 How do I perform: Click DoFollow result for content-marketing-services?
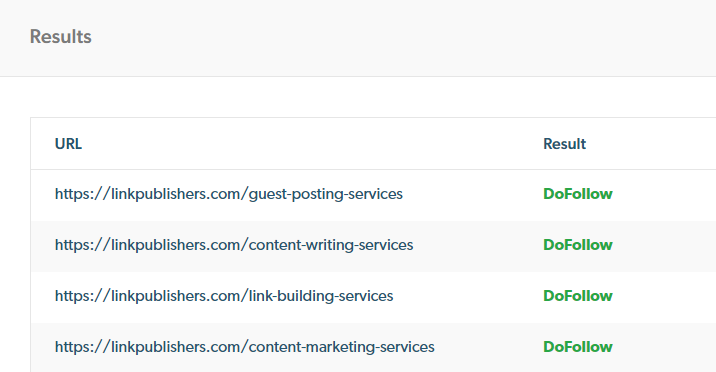coord(578,347)
